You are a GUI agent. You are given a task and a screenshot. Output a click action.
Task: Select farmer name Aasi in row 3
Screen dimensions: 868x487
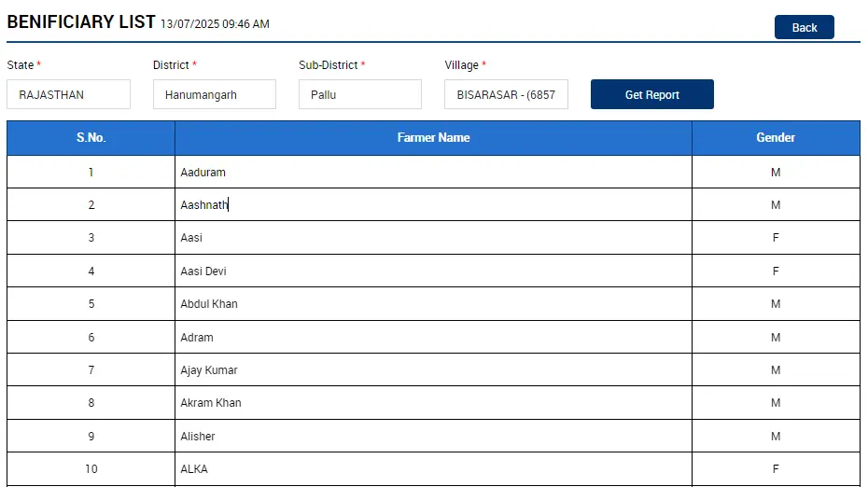(x=191, y=237)
